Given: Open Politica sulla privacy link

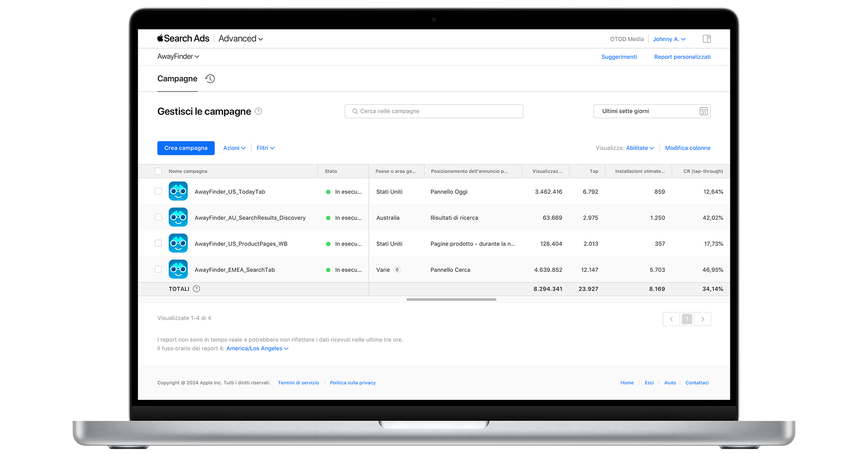Looking at the screenshot, I should [x=353, y=383].
